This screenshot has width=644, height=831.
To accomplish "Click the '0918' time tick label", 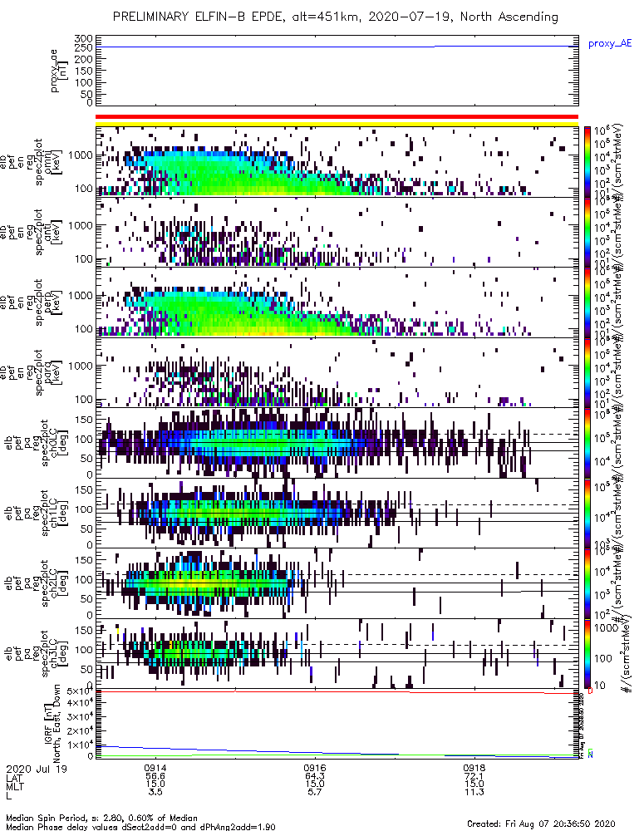I will (474, 768).
